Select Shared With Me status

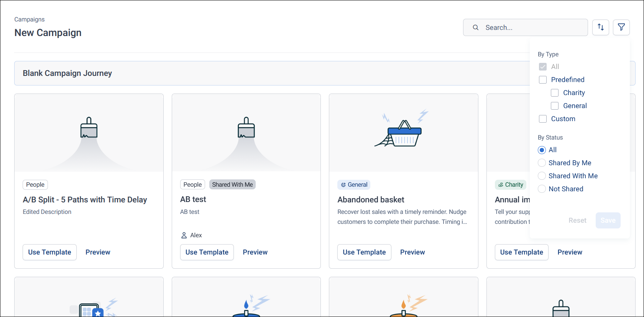[542, 176]
